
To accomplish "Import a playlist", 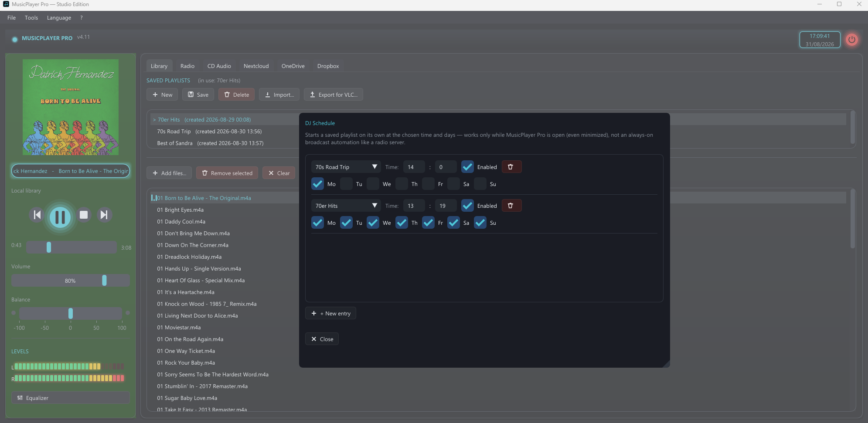I will [x=279, y=95].
